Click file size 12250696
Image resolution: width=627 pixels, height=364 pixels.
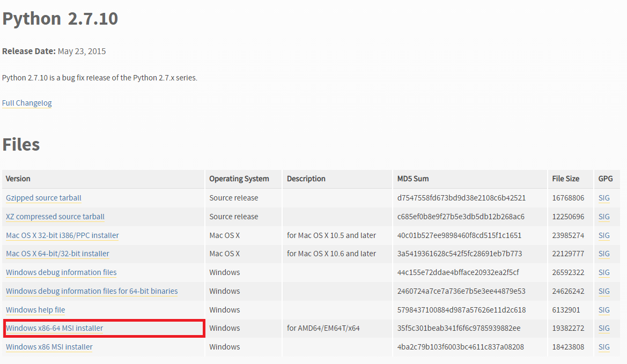(x=568, y=217)
